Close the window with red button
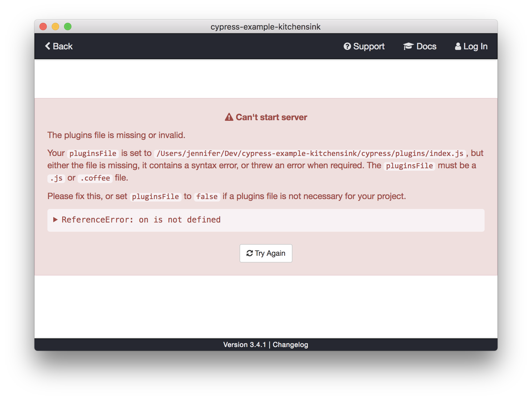 43,27
